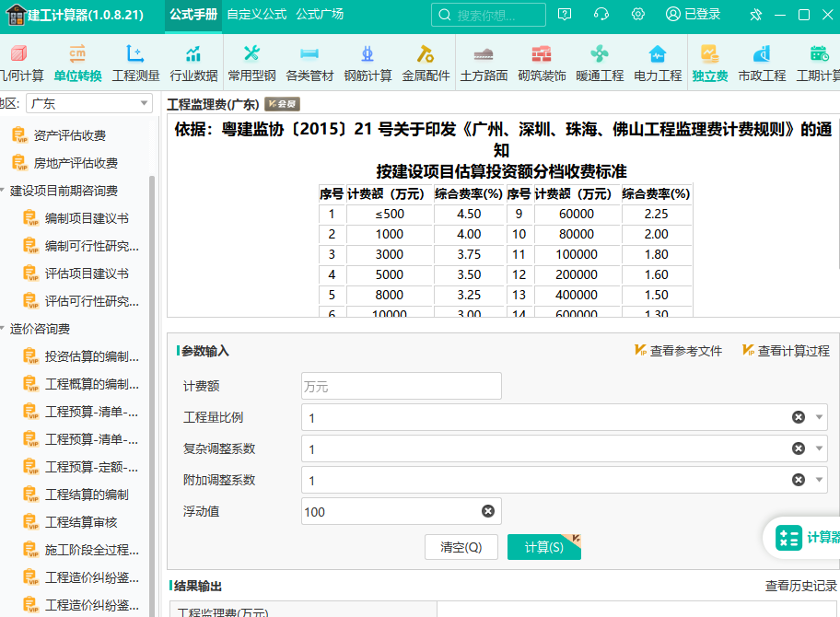Click the search box 搜索你想...
The image size is (840, 617).
488,15
